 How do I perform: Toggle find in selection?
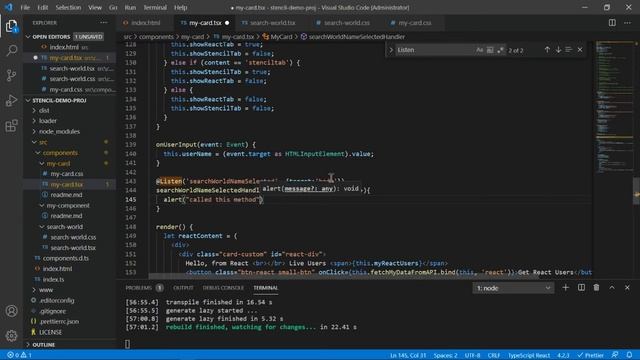pos(569,50)
